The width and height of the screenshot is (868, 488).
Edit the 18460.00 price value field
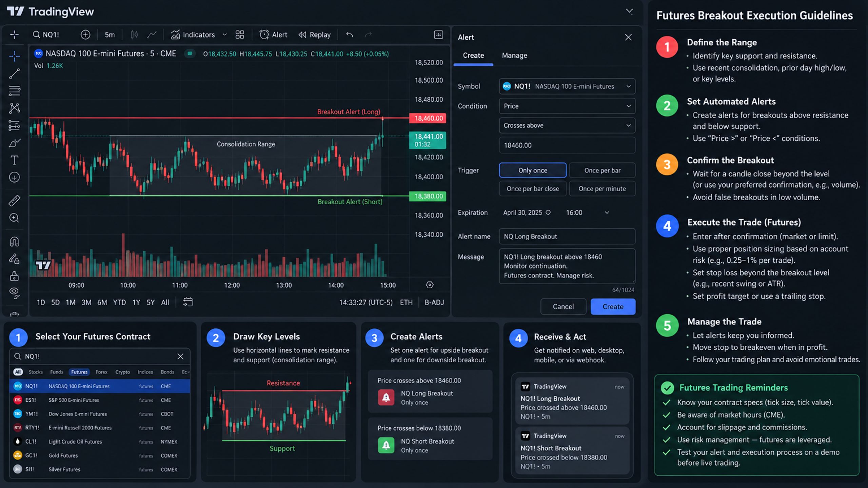point(567,145)
